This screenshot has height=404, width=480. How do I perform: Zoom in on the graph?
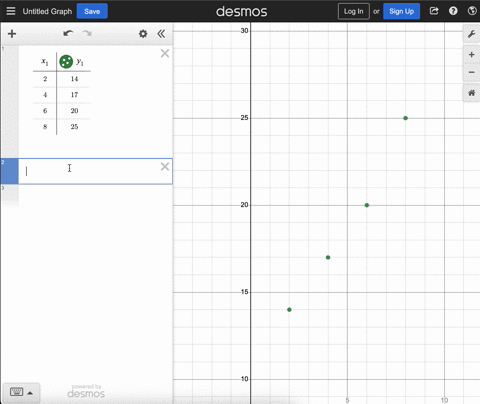point(471,55)
